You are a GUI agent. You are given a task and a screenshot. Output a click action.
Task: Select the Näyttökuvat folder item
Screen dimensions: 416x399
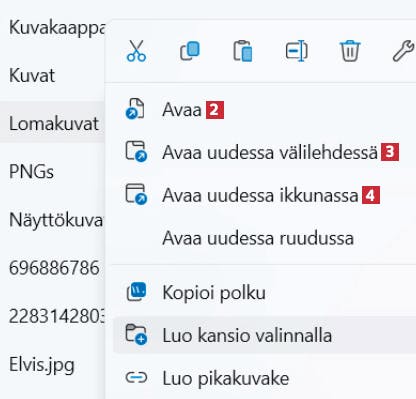coord(56,220)
